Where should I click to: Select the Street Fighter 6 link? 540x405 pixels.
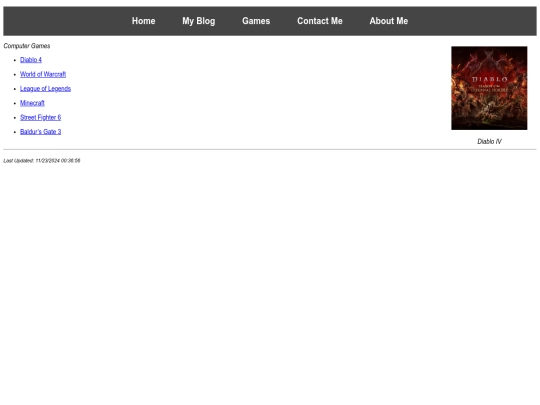41,117
